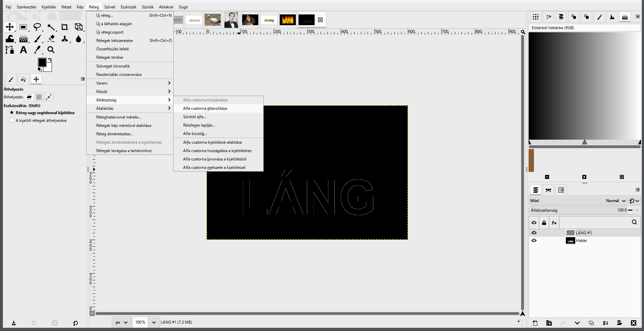Viewport: 644px width, 331px height.
Task: Expand the Maszk submenu
Action: [x=130, y=91]
